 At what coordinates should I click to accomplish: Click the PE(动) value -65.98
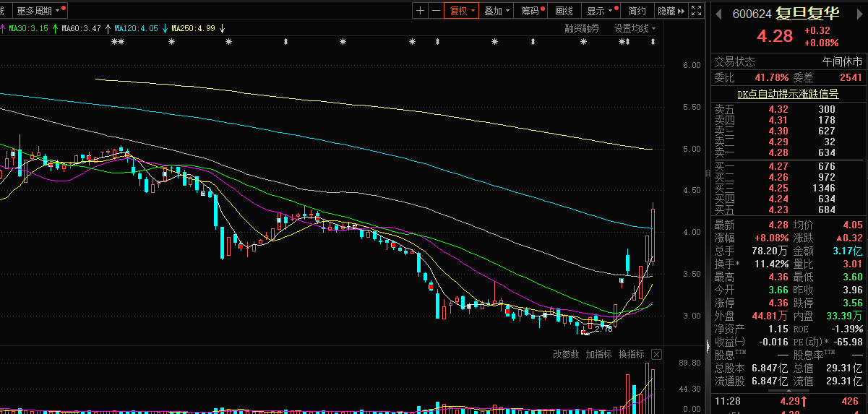[x=847, y=341]
